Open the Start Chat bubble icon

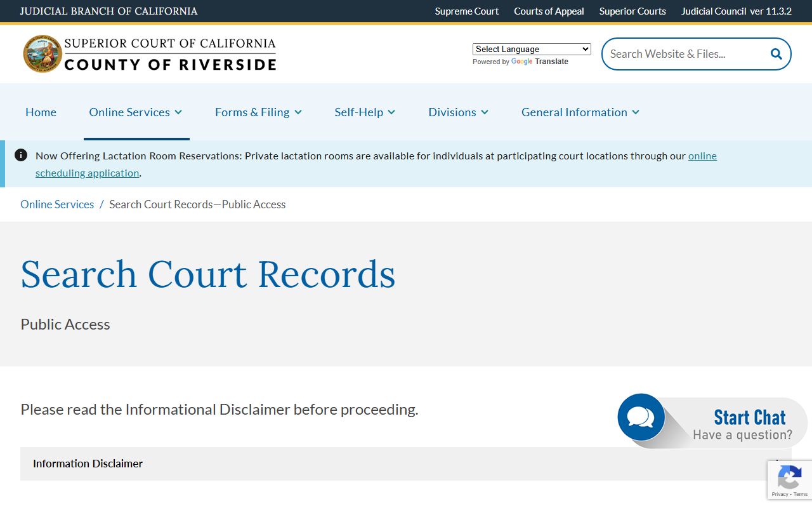click(641, 417)
